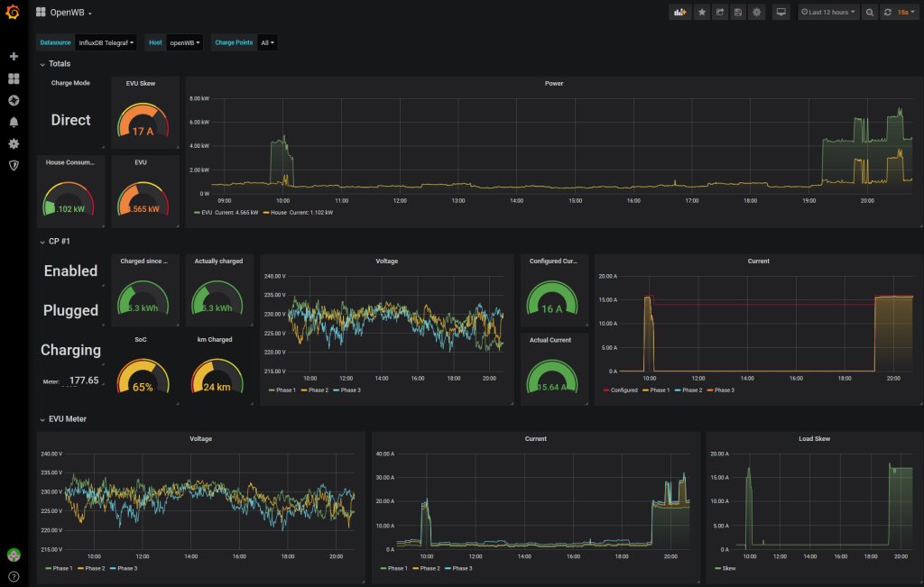Open the Power panel title menu
Viewport: 924px width, 587px height.
(x=554, y=84)
